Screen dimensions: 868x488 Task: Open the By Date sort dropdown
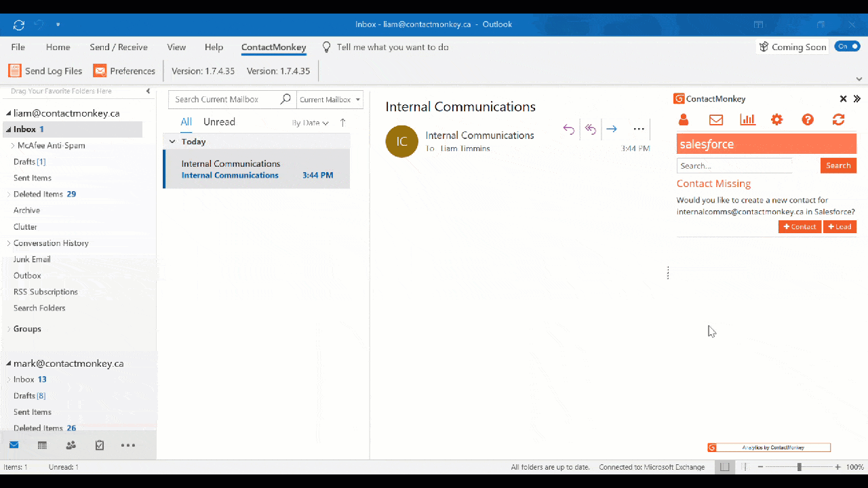click(x=311, y=123)
